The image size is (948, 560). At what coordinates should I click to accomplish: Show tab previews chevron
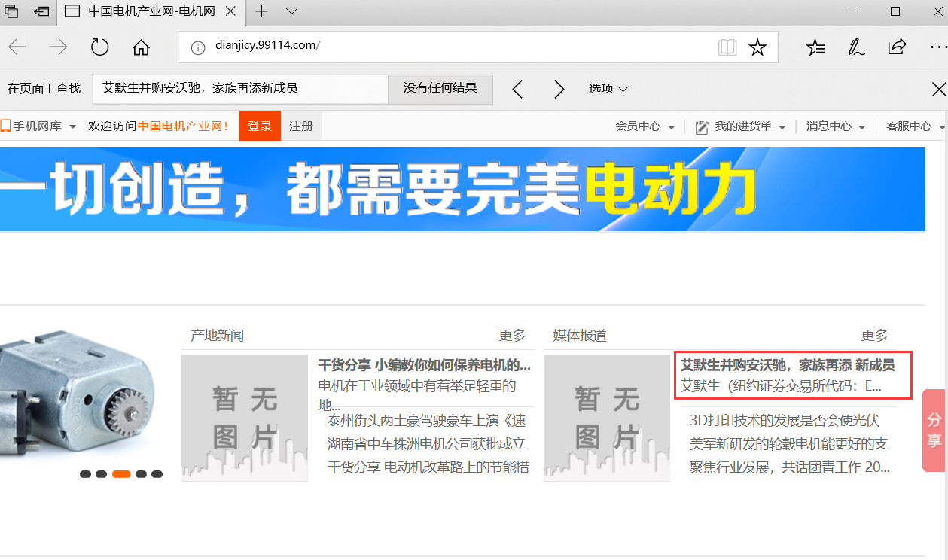click(292, 11)
